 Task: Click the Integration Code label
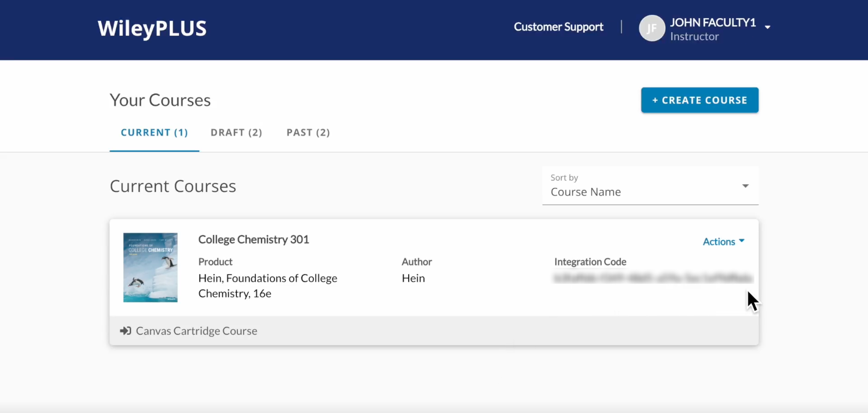[x=590, y=262]
